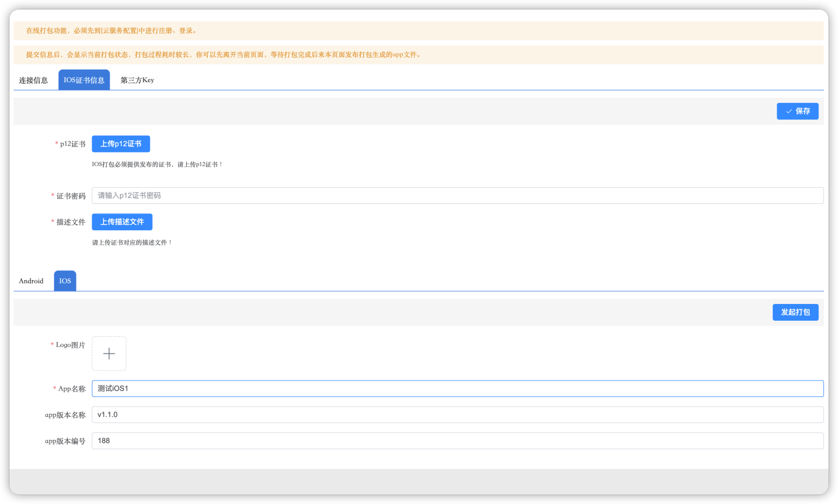Click the App名称 field containing 测试iOS1
The image size is (838, 504).
coord(457,389)
